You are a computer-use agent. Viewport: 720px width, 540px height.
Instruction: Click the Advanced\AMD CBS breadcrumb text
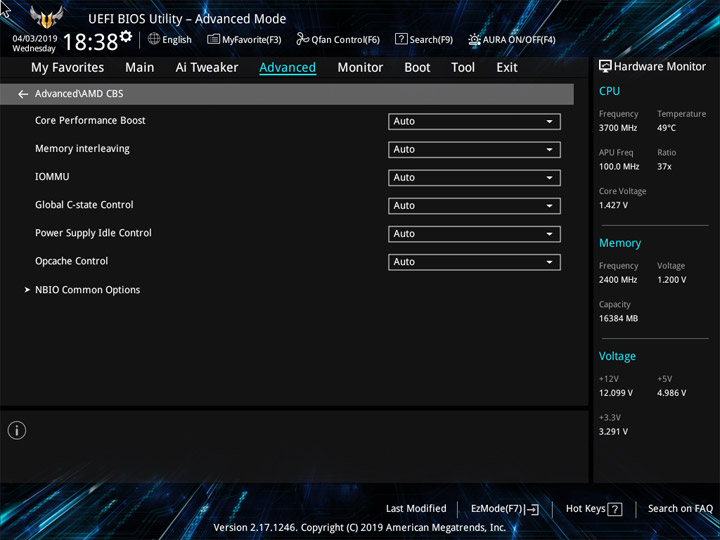pos(79,94)
